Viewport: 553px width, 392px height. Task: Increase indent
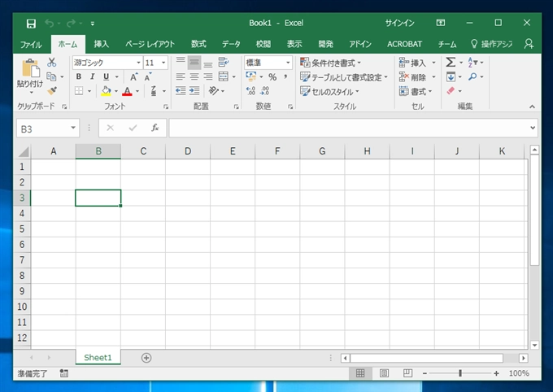click(194, 91)
